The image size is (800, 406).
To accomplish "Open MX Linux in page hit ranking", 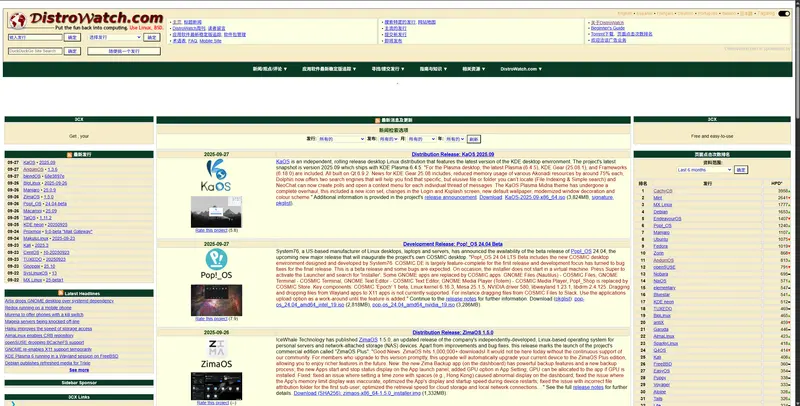I will (x=663, y=205).
